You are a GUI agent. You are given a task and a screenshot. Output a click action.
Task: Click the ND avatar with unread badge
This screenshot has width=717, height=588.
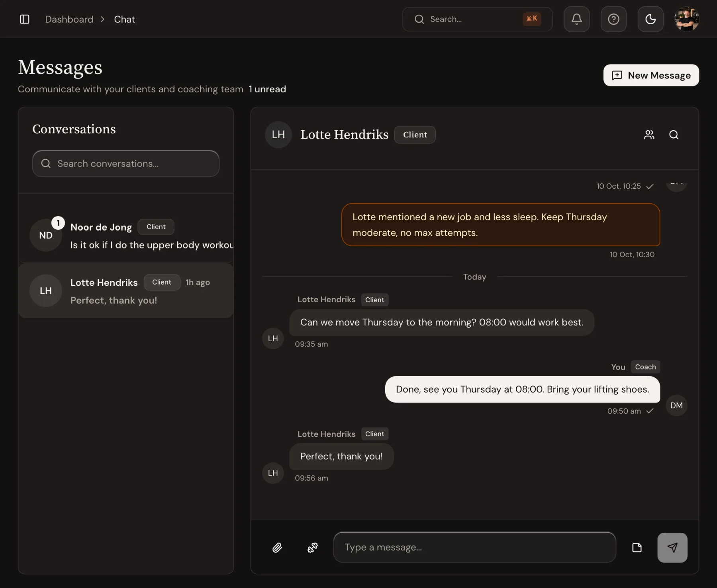pos(46,235)
